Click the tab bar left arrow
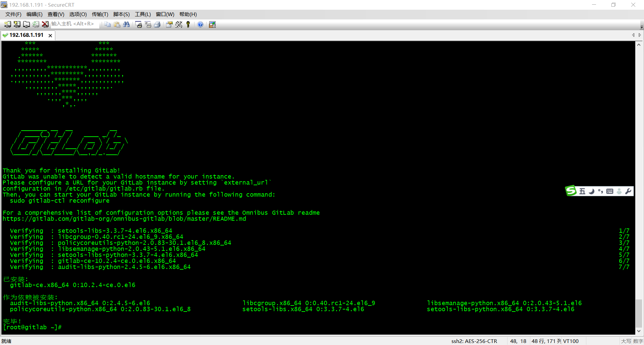The width and height of the screenshot is (644, 345). 633,35
